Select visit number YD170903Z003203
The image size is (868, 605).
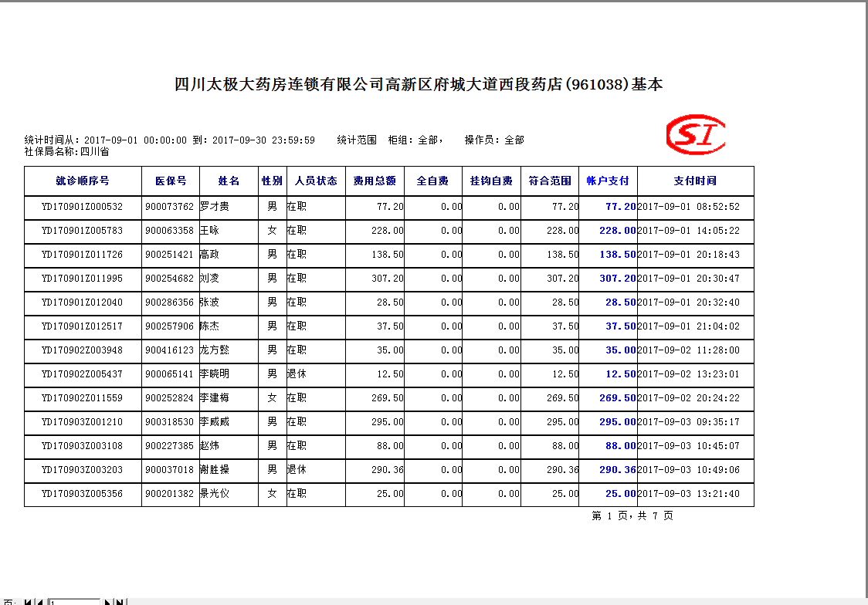[x=82, y=469]
